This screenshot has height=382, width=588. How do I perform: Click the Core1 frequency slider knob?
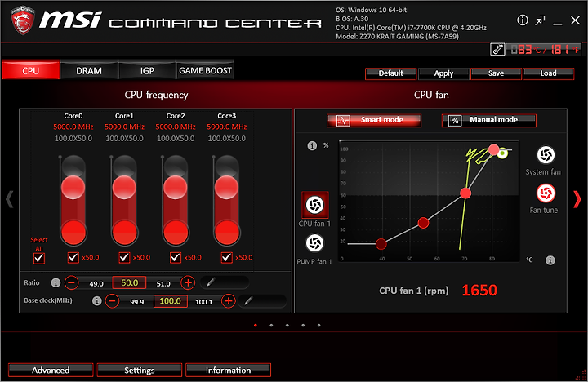click(124, 187)
